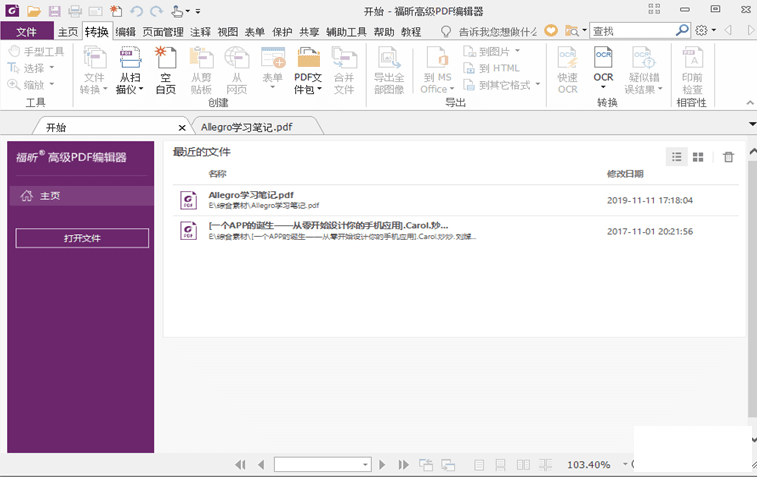Create PDF from scanner (从扫描仪)
Image resolution: width=757 pixels, height=477 pixels.
(x=130, y=70)
